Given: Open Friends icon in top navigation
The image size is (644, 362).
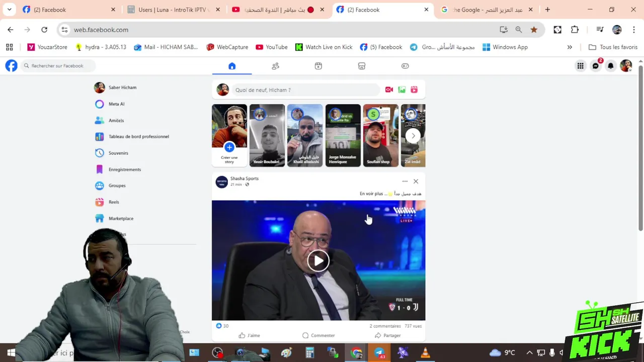Looking at the screenshot, I should (x=275, y=66).
